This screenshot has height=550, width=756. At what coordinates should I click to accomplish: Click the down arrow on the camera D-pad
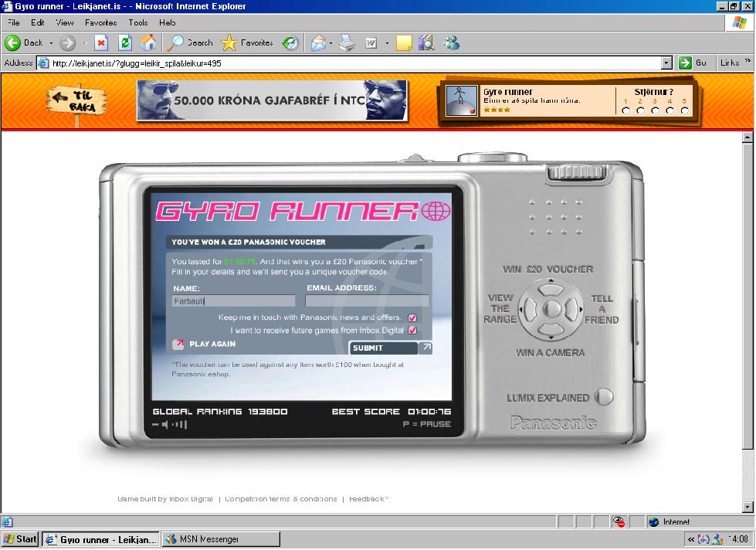(x=551, y=330)
